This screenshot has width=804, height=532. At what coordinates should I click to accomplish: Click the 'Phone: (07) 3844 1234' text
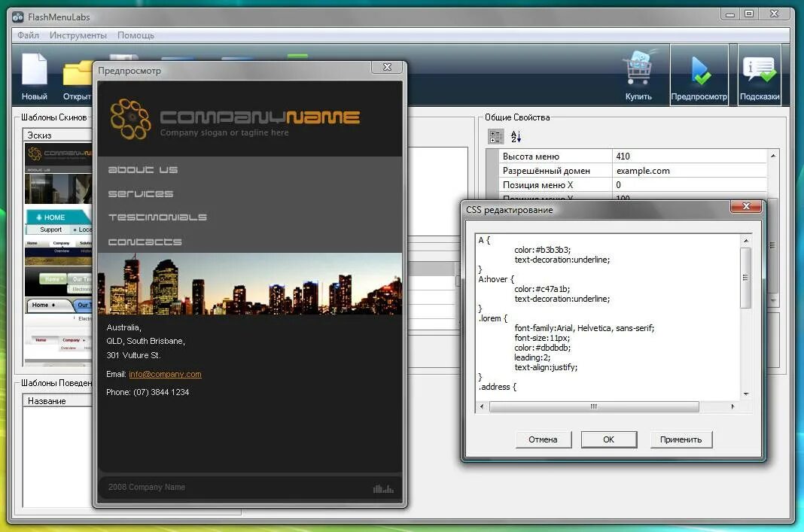(x=148, y=392)
